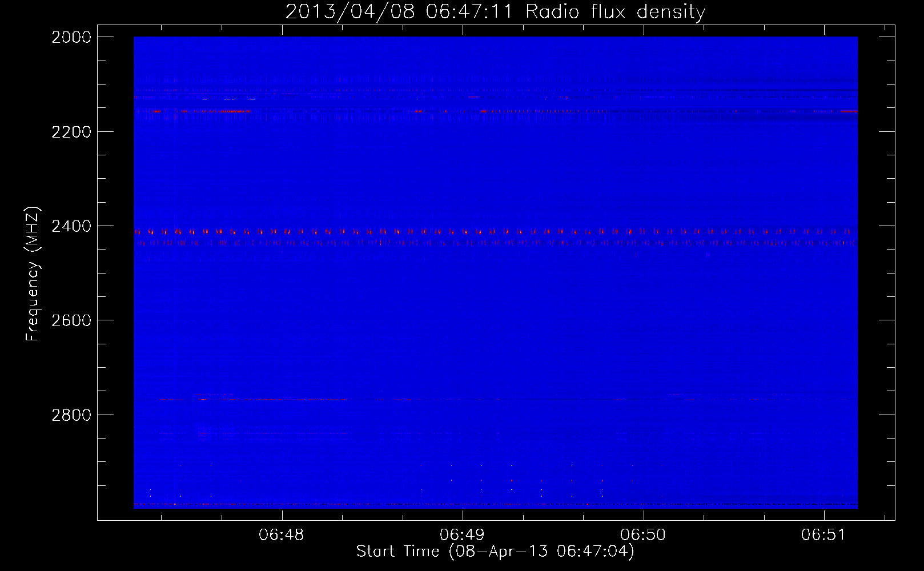Viewport: 924px width, 571px height.
Task: Click the 2000 frequency tick label
Action: [71, 37]
